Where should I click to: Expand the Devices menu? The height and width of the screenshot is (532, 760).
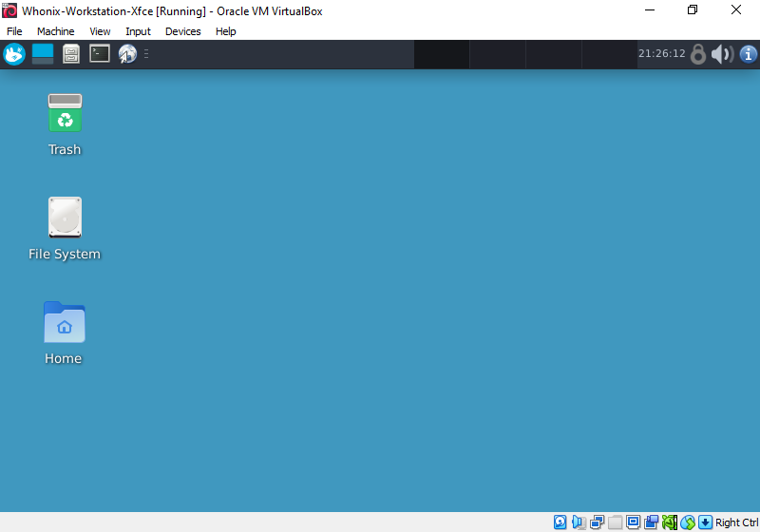tap(182, 31)
